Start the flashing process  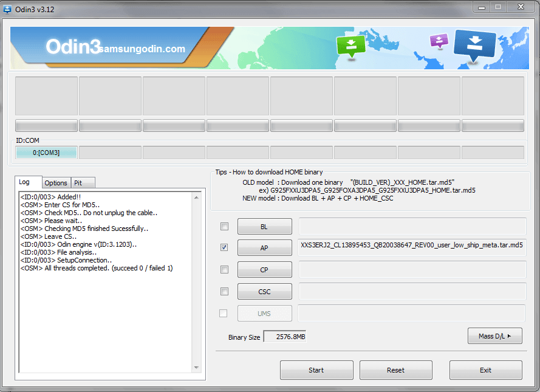coord(316,370)
